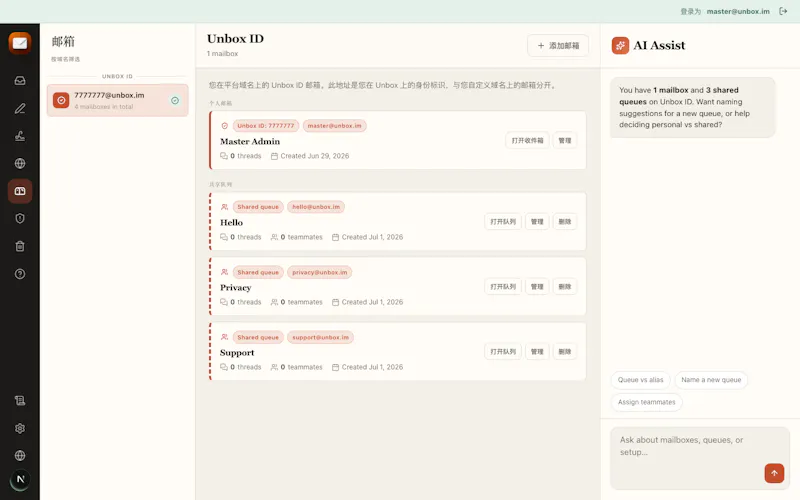Choose the Name a new queue suggestion chip
Image resolution: width=800 pixels, height=500 pixels.
tap(711, 380)
